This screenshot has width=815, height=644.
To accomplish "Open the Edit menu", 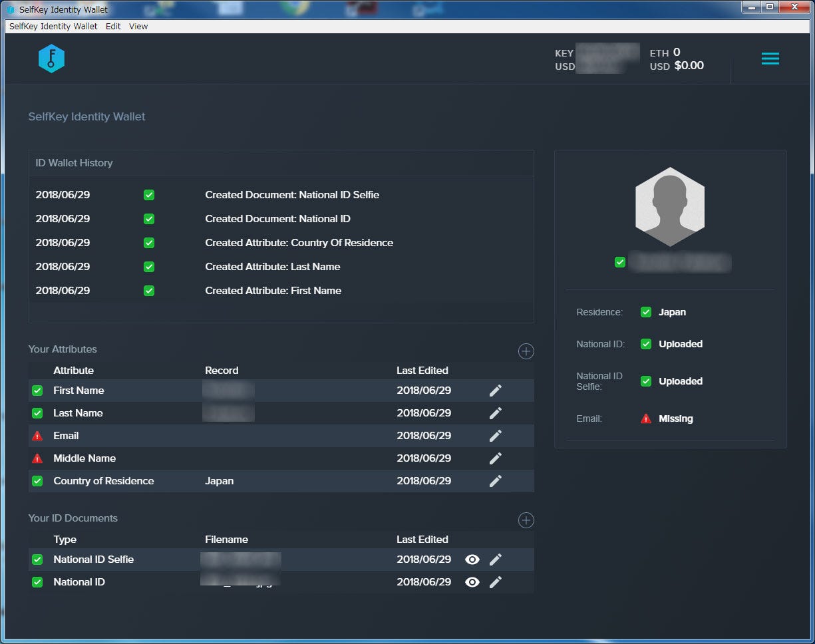I will coord(113,27).
